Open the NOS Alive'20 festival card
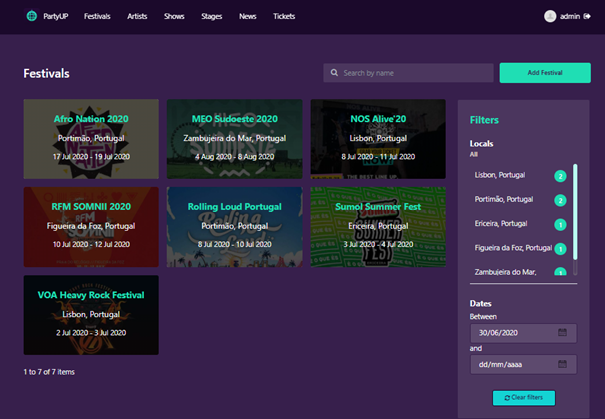Image resolution: width=605 pixels, height=419 pixels. [x=378, y=139]
